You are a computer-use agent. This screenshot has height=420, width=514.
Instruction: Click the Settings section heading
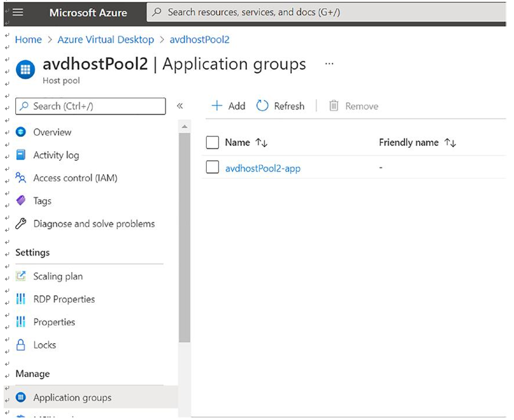pyautogui.click(x=32, y=253)
